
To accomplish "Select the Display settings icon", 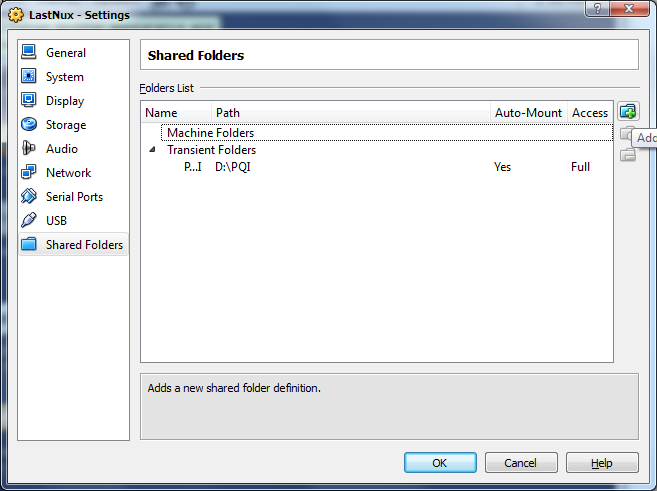I will tap(28, 101).
